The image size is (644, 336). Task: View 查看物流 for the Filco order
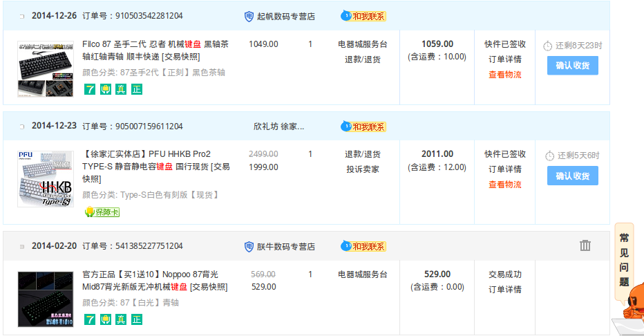click(504, 75)
